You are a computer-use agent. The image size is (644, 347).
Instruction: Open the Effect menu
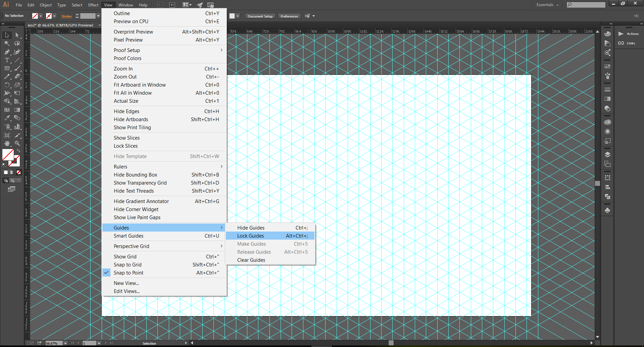[93, 5]
